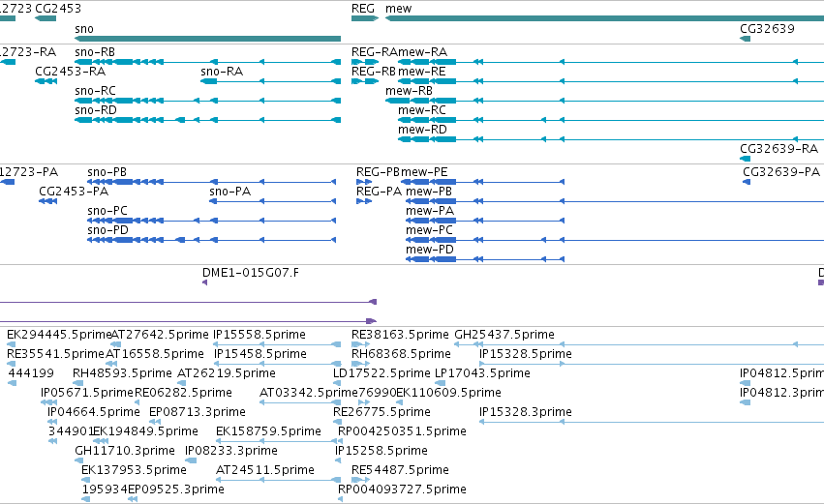Select transcript REG-RA

(x=365, y=62)
